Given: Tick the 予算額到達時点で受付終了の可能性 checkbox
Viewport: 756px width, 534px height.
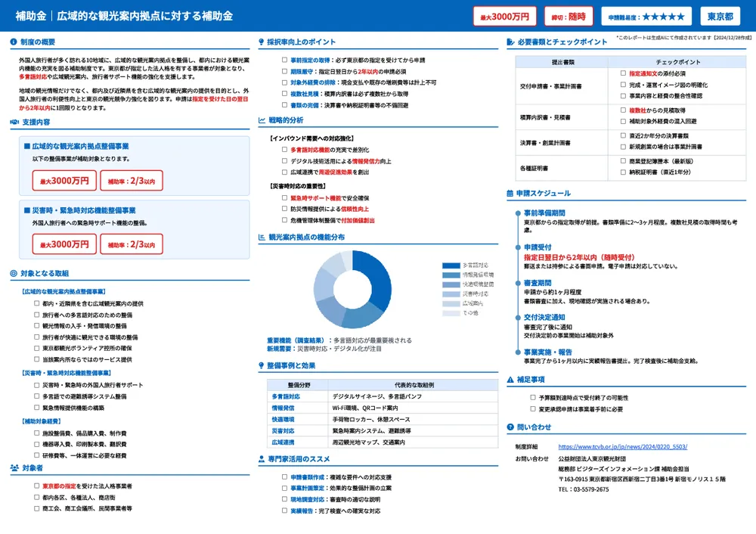Looking at the screenshot, I should pos(532,397).
